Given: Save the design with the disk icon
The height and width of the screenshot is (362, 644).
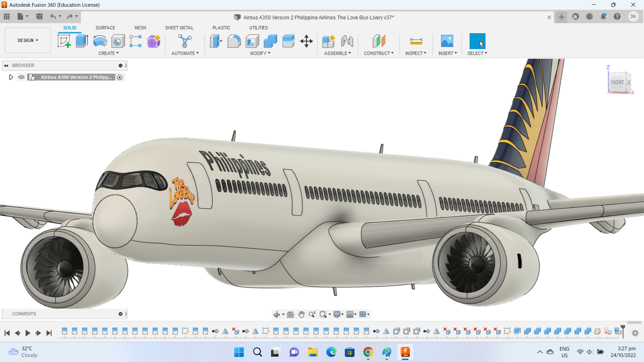Looking at the screenshot, I should tap(39, 16).
